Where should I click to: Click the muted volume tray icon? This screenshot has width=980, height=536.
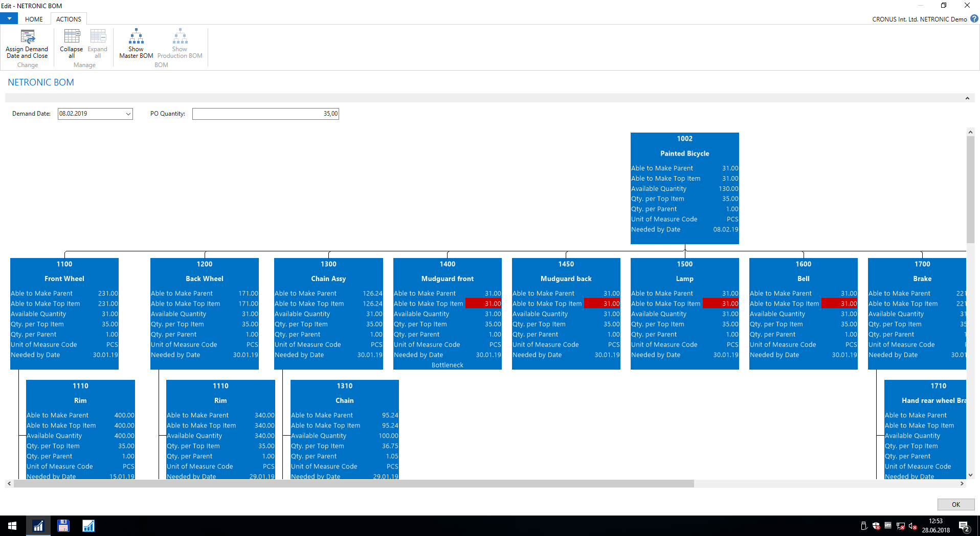[912, 526]
